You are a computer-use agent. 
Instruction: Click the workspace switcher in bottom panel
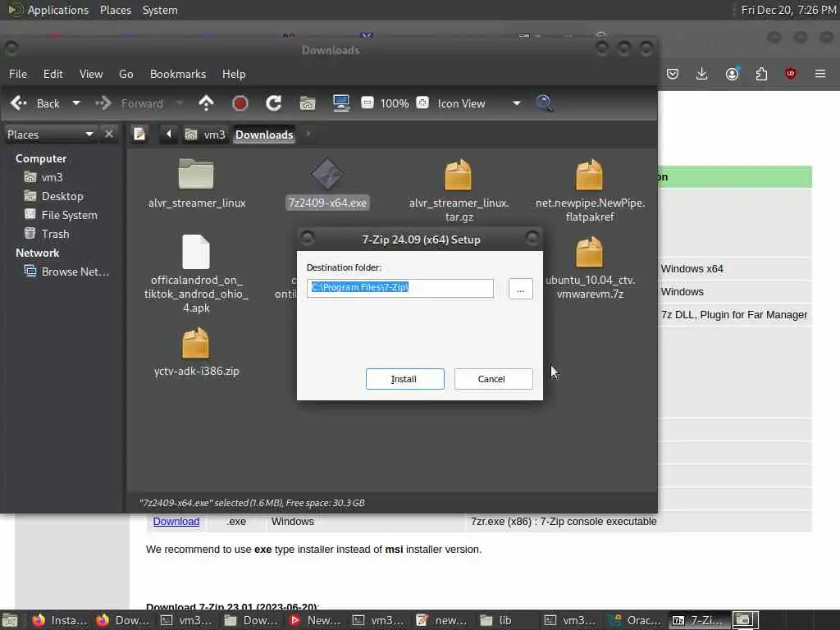(745, 620)
